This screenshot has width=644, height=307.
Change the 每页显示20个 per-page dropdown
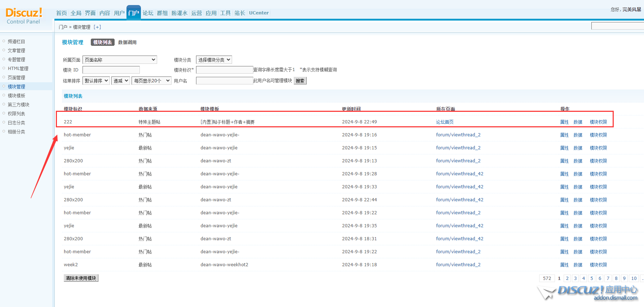[x=151, y=81]
